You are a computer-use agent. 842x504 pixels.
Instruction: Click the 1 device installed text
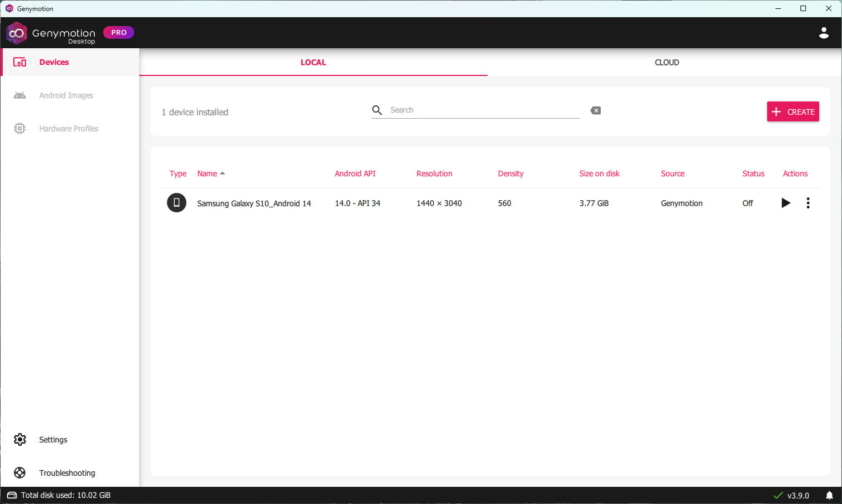pos(195,112)
